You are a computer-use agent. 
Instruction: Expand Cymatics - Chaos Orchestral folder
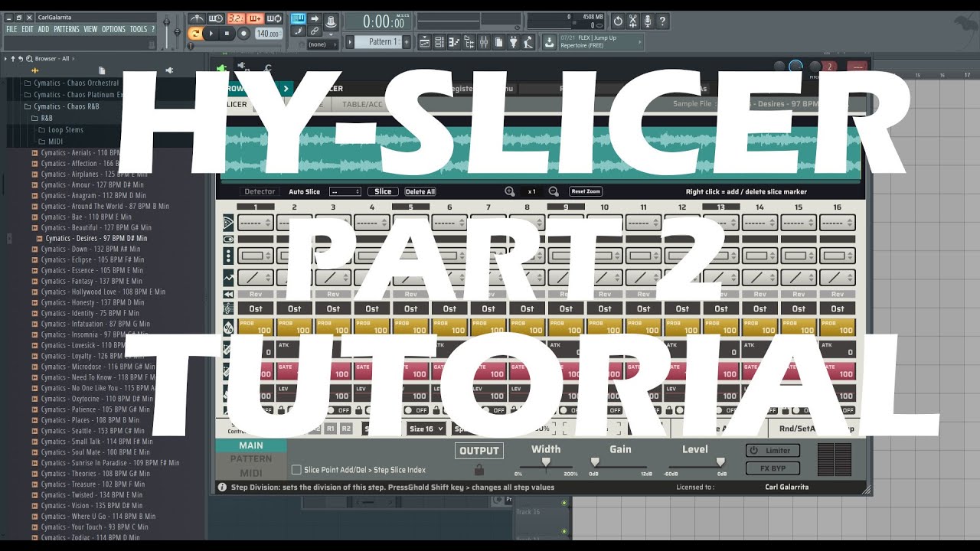pyautogui.click(x=71, y=83)
